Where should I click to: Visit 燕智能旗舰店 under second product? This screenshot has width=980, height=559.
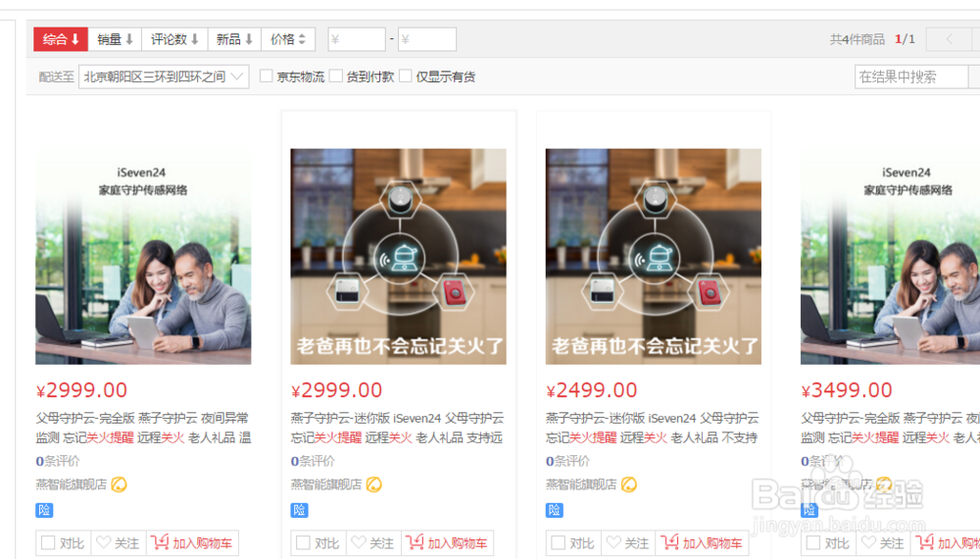[x=326, y=484]
